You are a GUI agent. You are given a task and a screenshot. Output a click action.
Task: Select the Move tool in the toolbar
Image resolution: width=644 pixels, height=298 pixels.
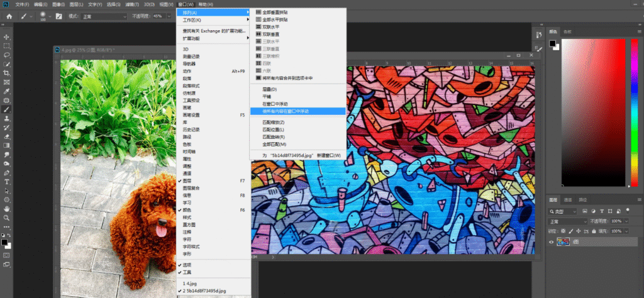point(6,37)
